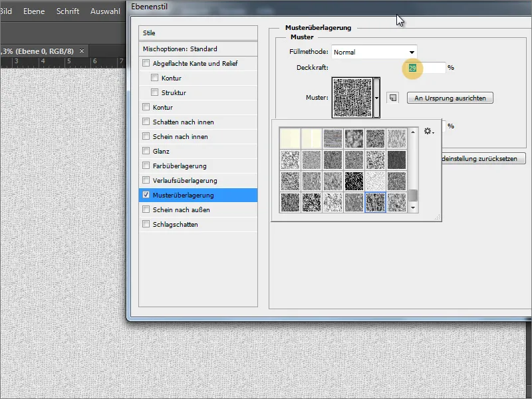Click the large Muster preview thumbnail
The height and width of the screenshot is (399, 532).
point(352,98)
